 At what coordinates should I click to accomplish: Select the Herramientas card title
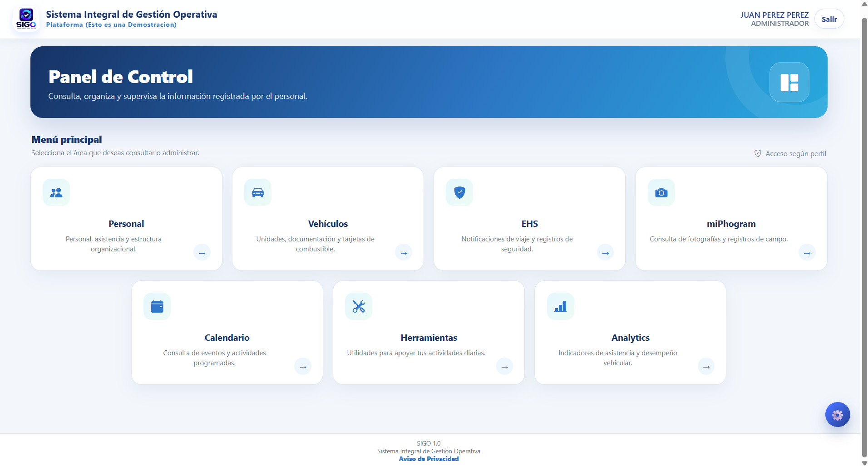click(x=429, y=338)
